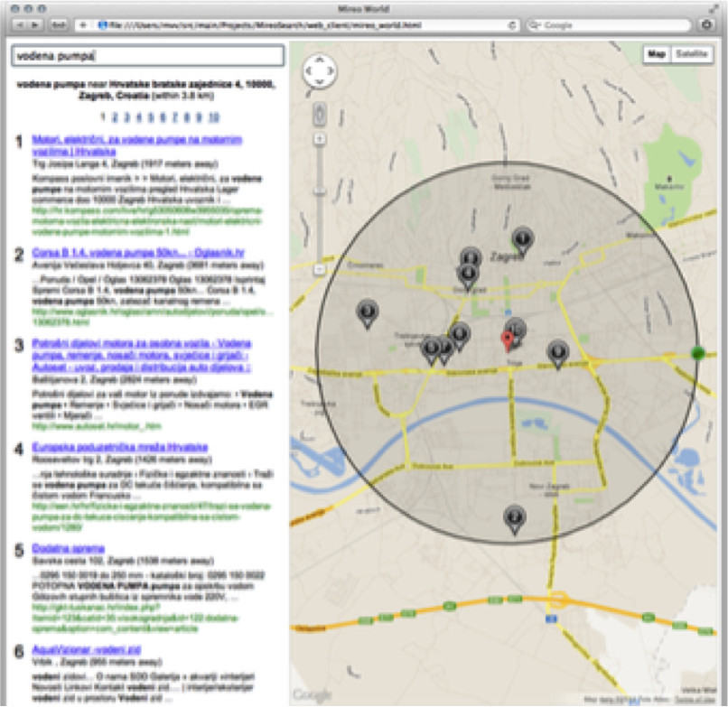Click the gray marker south of river
This screenshot has width=728, height=707.
tap(514, 517)
